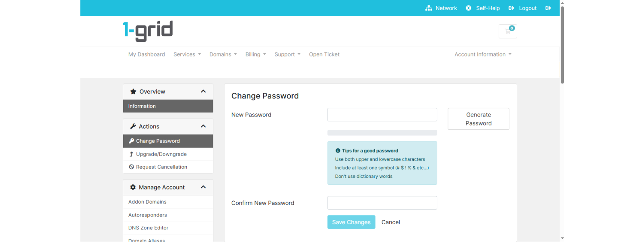Screen dimensions: 644x242
Task: Open the Billing menu
Action: [255, 54]
